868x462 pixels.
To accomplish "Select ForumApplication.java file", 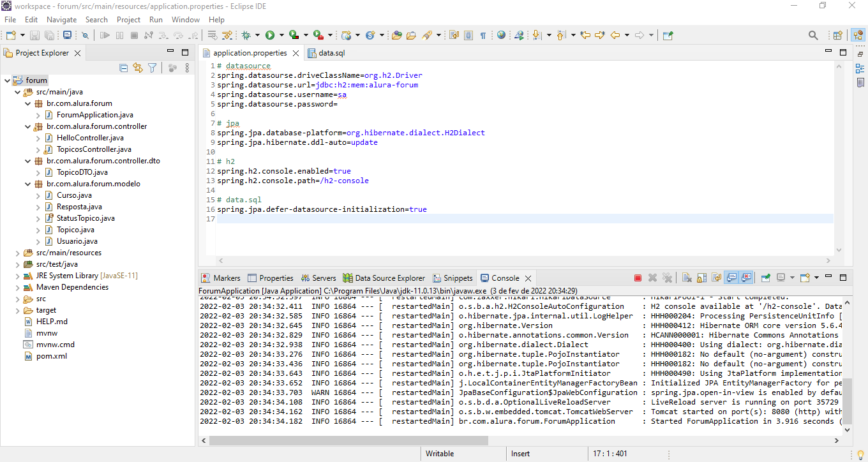I will [x=95, y=115].
